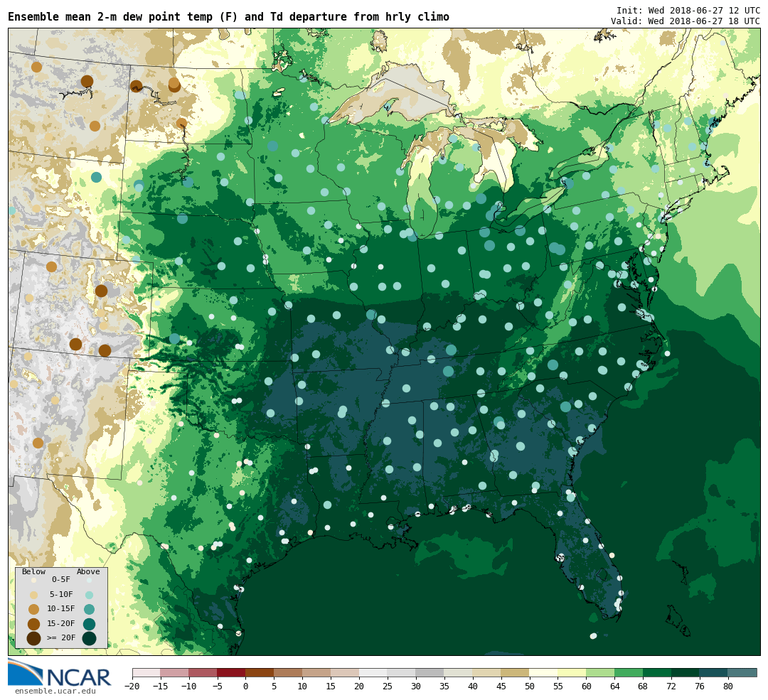Image resolution: width=768 pixels, height=700 pixels.
Task: Pick the 15 to 20 color bar swatch
Action: tap(346, 672)
